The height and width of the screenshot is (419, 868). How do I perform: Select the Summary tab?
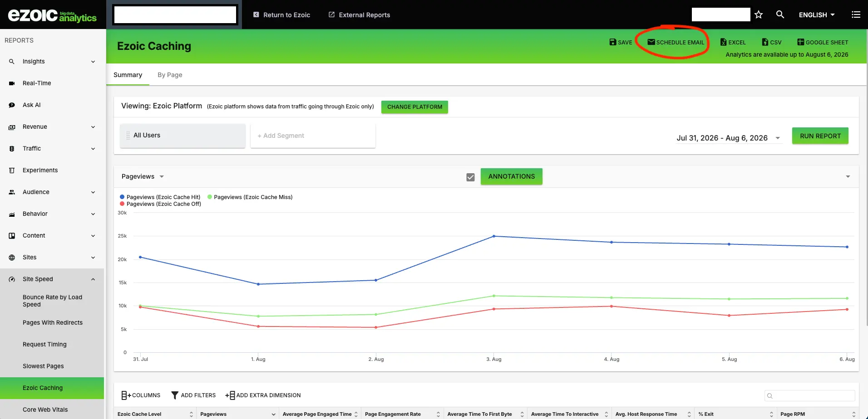click(x=128, y=75)
